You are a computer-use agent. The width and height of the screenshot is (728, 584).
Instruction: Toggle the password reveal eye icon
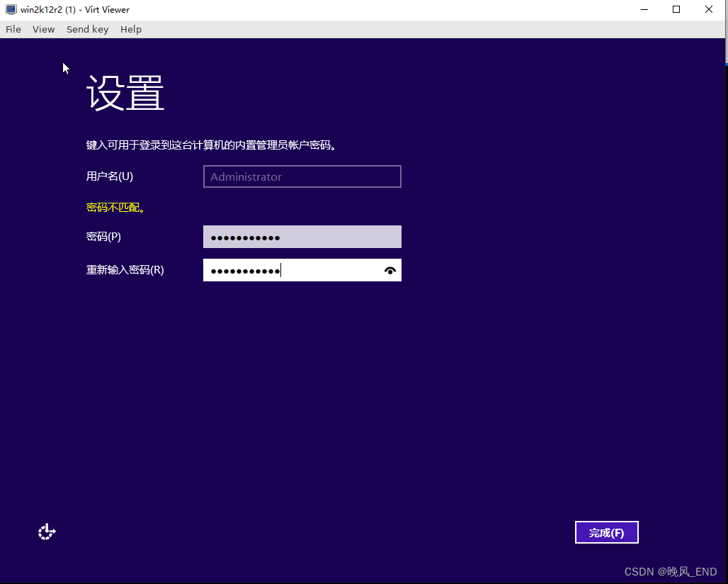[389, 270]
